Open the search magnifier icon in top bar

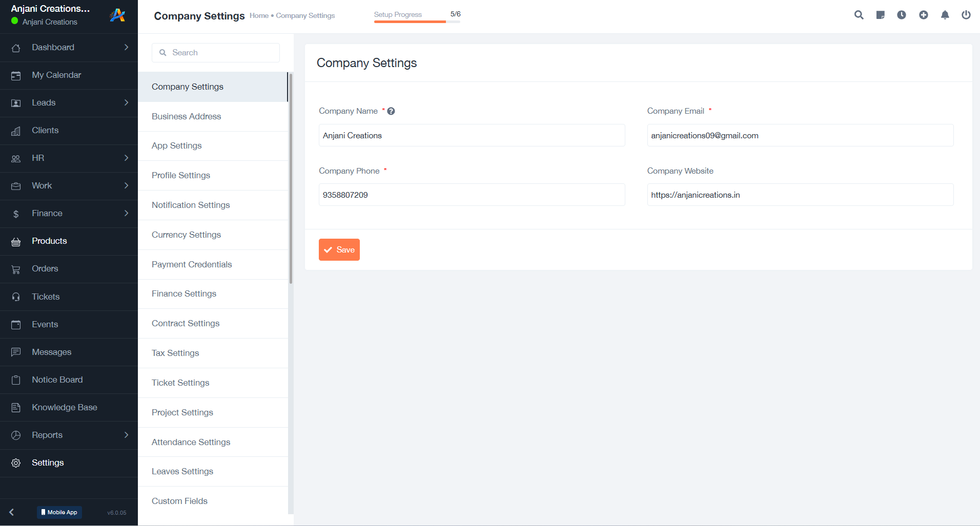click(x=859, y=15)
